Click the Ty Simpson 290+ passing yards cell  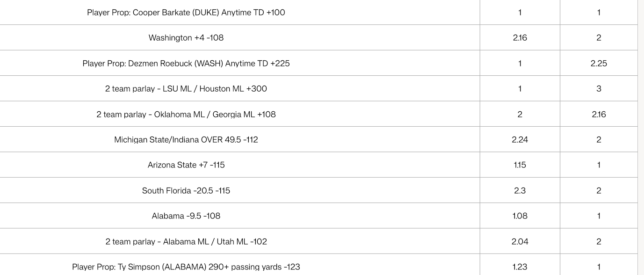(x=186, y=267)
